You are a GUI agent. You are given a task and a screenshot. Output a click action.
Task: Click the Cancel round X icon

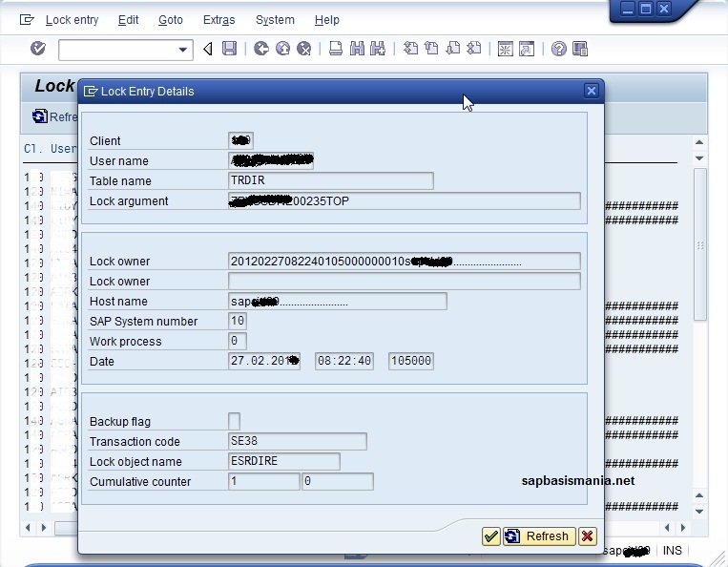pos(304,49)
